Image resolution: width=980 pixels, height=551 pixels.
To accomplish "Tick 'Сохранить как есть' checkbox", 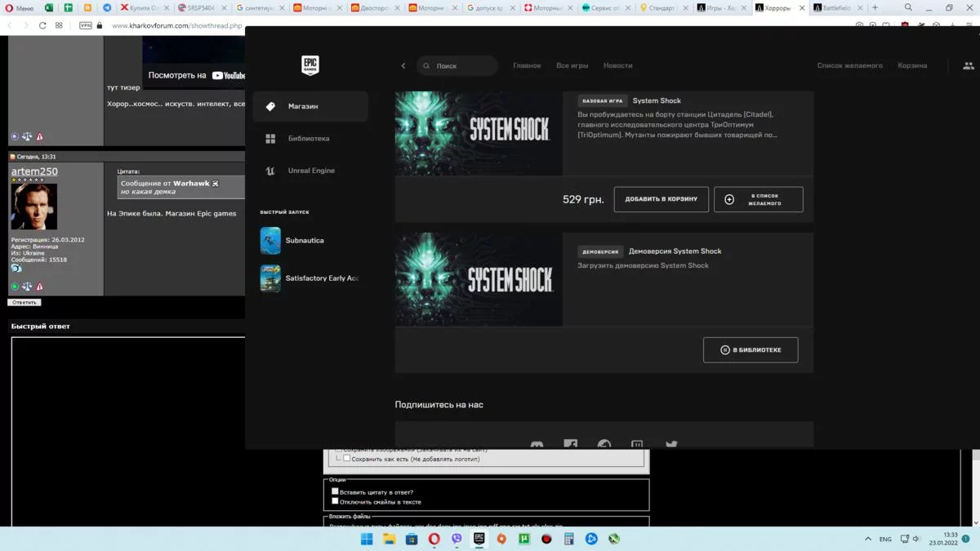I will tap(346, 459).
